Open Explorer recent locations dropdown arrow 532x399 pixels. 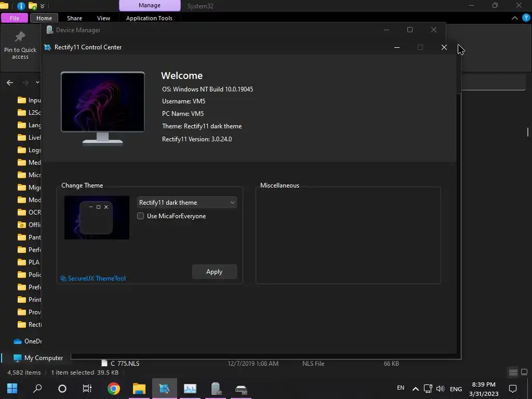[37, 82]
